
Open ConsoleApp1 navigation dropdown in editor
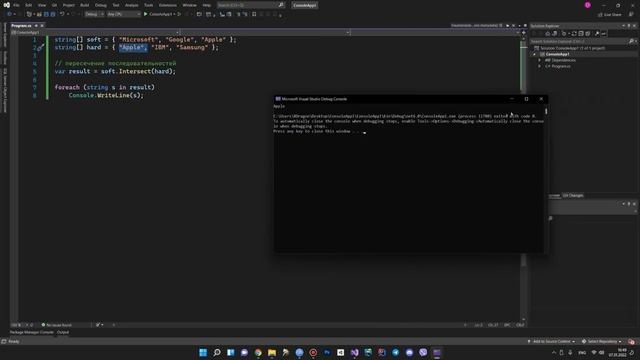click(95, 32)
